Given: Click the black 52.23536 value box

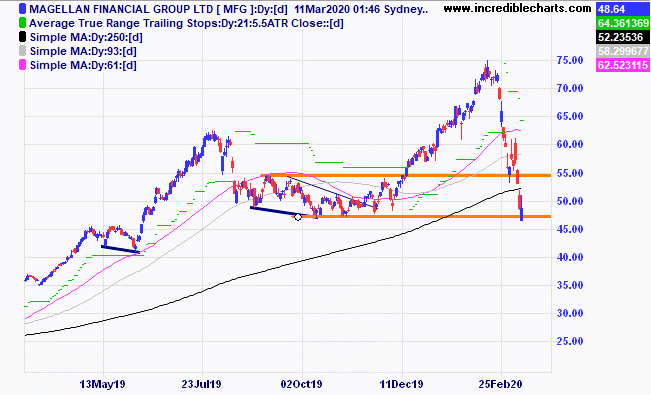Looking at the screenshot, I should (x=622, y=37).
